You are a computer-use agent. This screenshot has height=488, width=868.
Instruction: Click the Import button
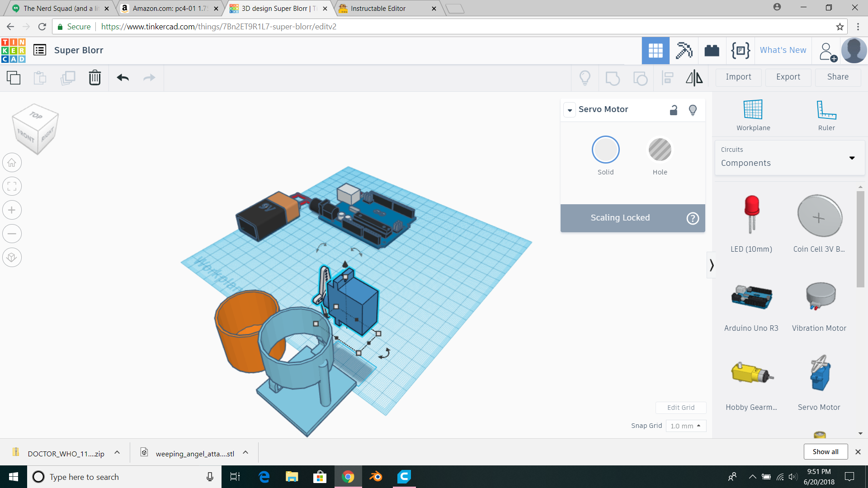coord(739,77)
